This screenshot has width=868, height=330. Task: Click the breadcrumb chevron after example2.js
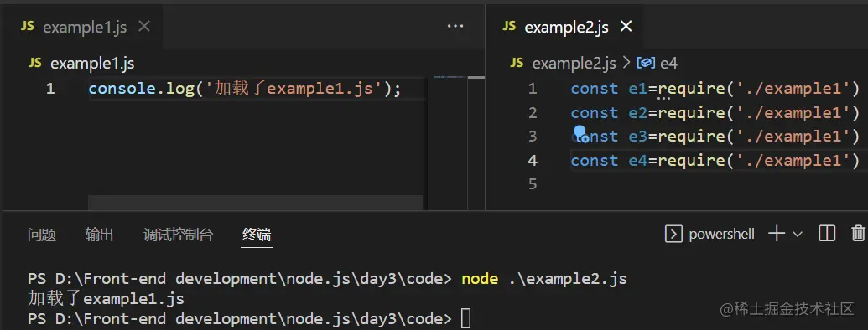(x=626, y=64)
